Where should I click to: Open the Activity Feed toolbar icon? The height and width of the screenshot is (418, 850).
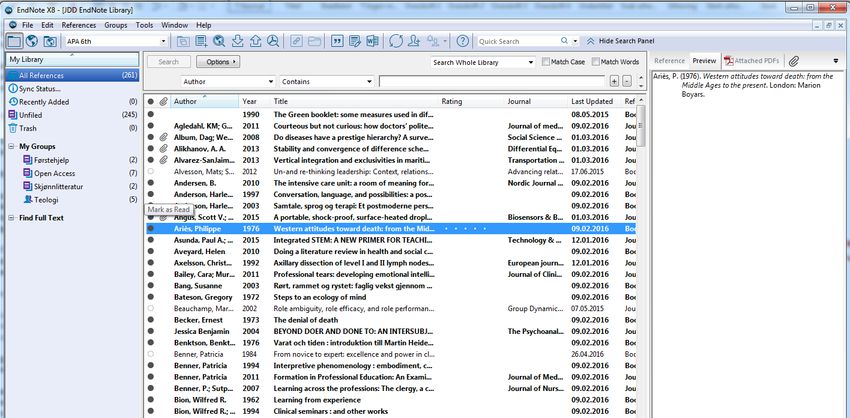tap(433, 41)
